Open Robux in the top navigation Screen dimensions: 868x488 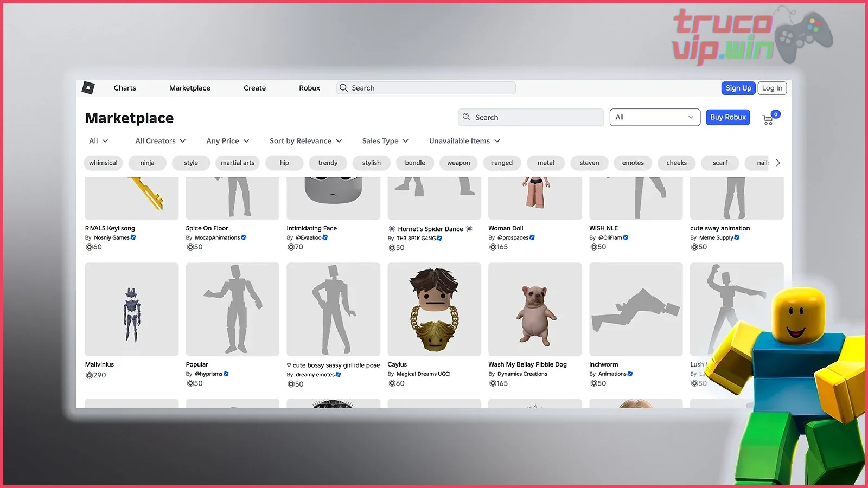[309, 88]
